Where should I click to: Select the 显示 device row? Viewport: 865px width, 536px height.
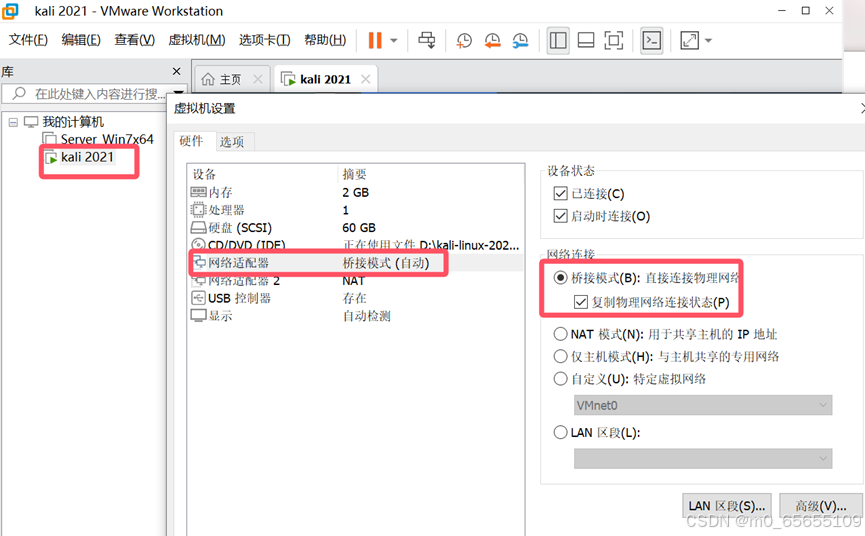(356, 316)
